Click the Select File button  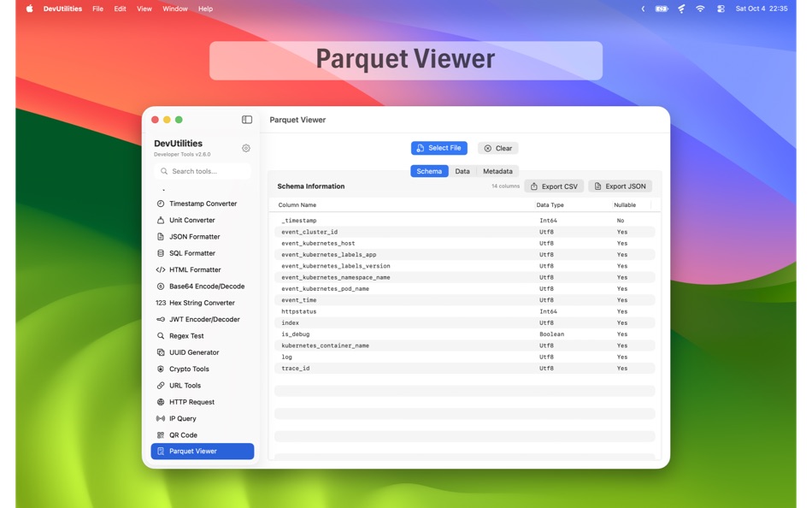coord(438,147)
